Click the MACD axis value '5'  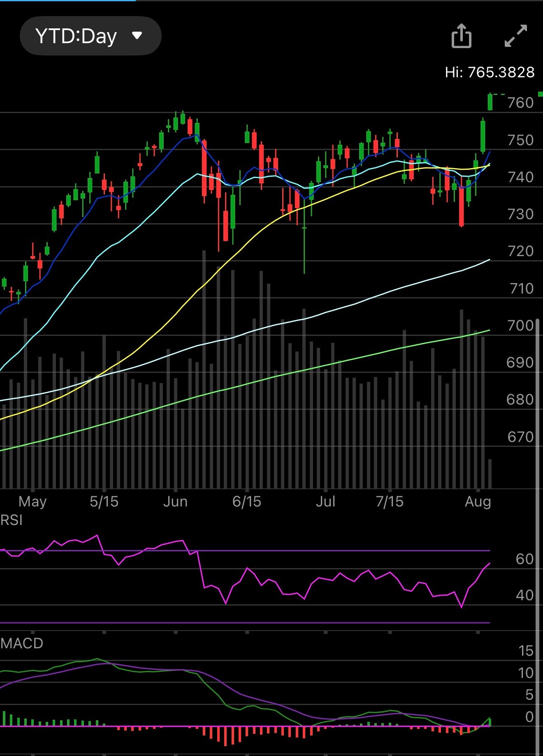[x=529, y=695]
